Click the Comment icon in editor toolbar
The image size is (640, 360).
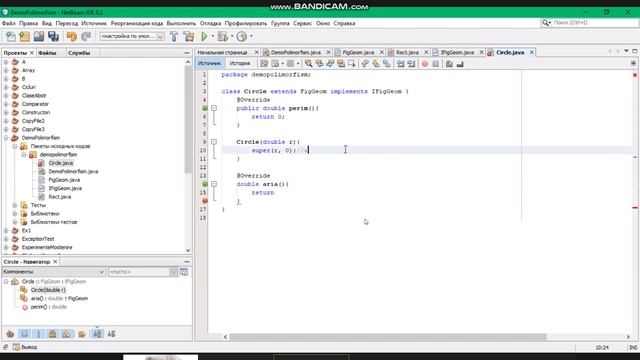[449, 64]
